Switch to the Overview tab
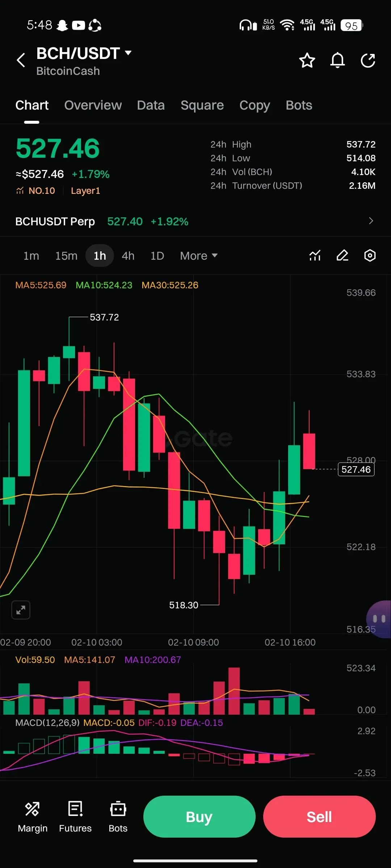The width and height of the screenshot is (391, 868). coord(93,105)
